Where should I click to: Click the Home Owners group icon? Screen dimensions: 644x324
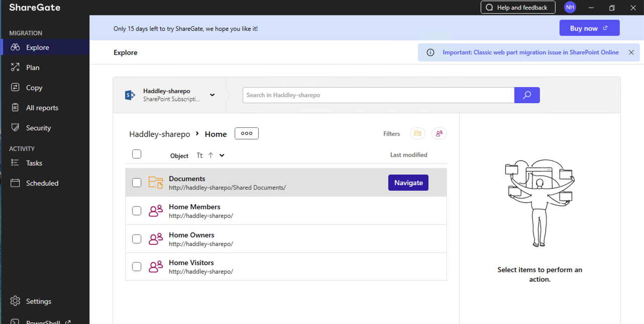tap(156, 239)
